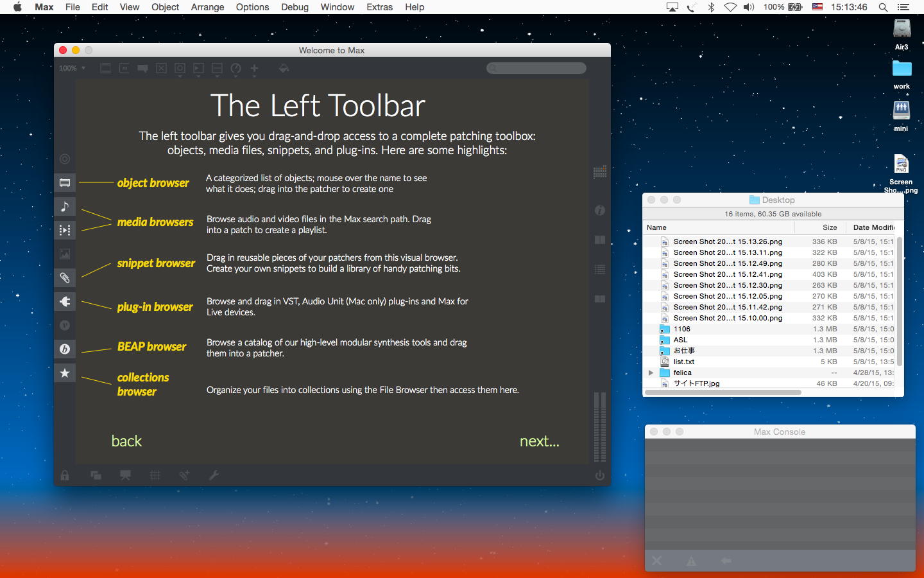Open the 100% zoom dropdown
The width and height of the screenshot is (924, 578).
pyautogui.click(x=72, y=68)
